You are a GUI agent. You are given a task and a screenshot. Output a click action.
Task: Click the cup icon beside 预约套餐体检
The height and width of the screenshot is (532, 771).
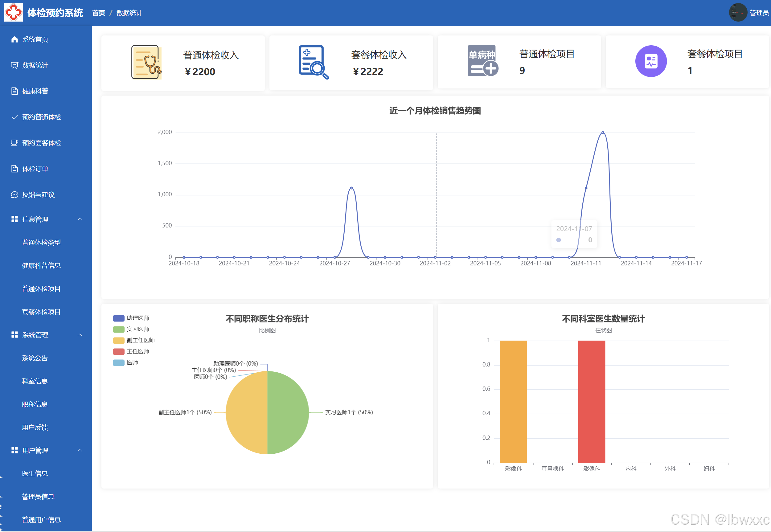tap(14, 143)
